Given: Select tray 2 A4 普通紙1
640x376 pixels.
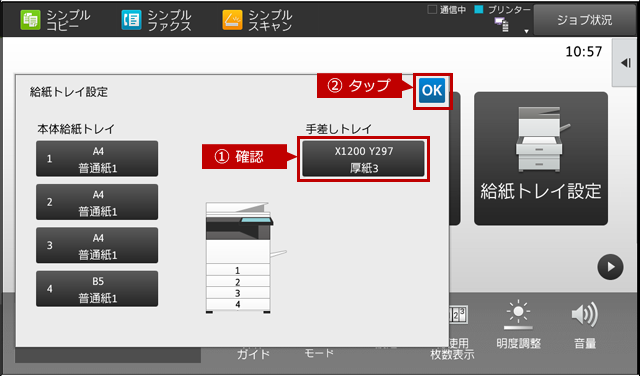Looking at the screenshot, I should click(x=97, y=202).
